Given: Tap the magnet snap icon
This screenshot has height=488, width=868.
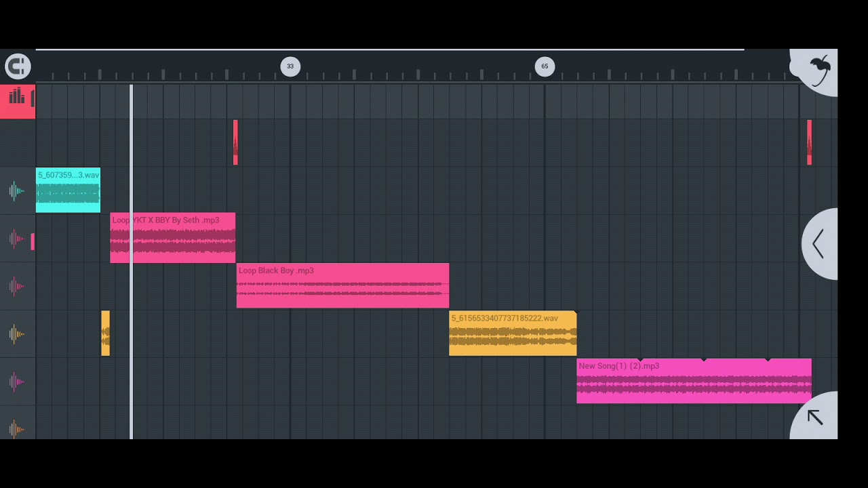Looking at the screenshot, I should [18, 66].
